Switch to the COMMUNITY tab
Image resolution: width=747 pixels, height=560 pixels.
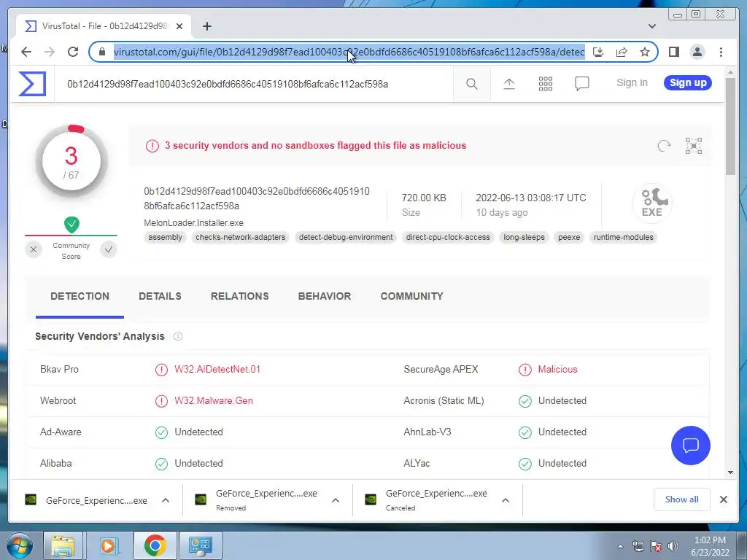[411, 296]
